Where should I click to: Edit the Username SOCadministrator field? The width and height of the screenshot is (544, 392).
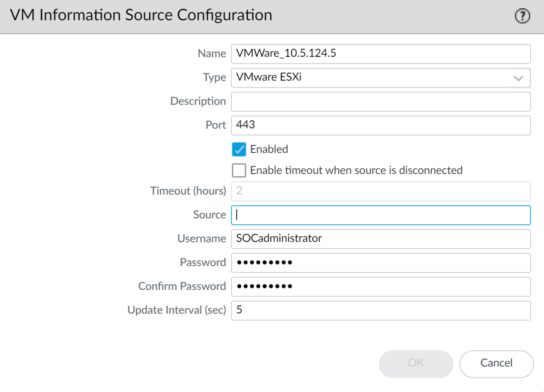tap(380, 239)
